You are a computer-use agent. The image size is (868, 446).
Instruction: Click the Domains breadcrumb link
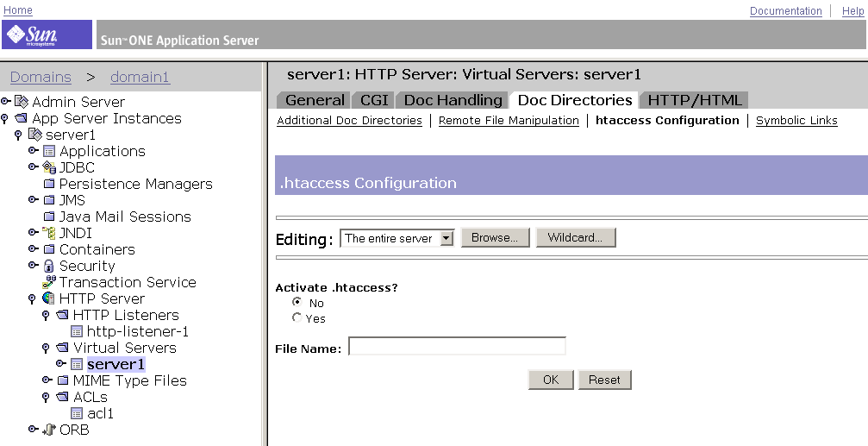coord(41,77)
